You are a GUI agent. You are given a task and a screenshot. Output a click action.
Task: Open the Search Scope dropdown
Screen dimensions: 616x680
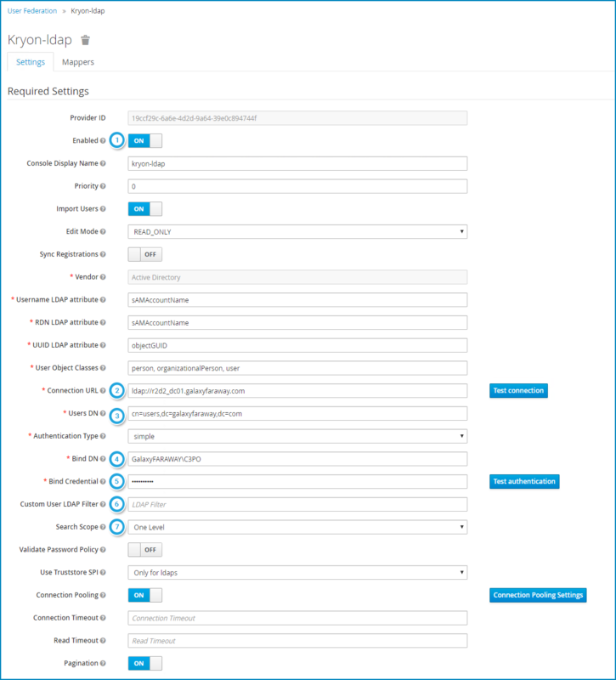pos(297,527)
